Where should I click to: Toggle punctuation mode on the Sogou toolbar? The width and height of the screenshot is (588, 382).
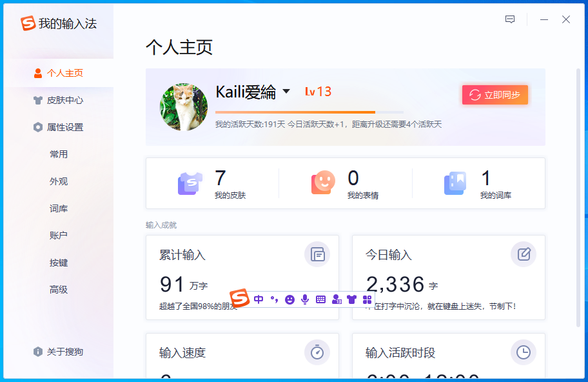point(274,299)
